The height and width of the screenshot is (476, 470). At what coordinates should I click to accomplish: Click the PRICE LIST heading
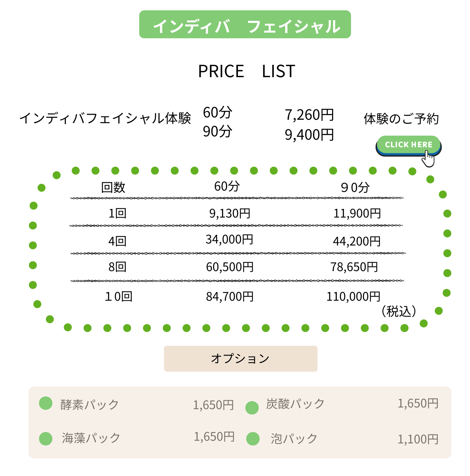tap(246, 71)
